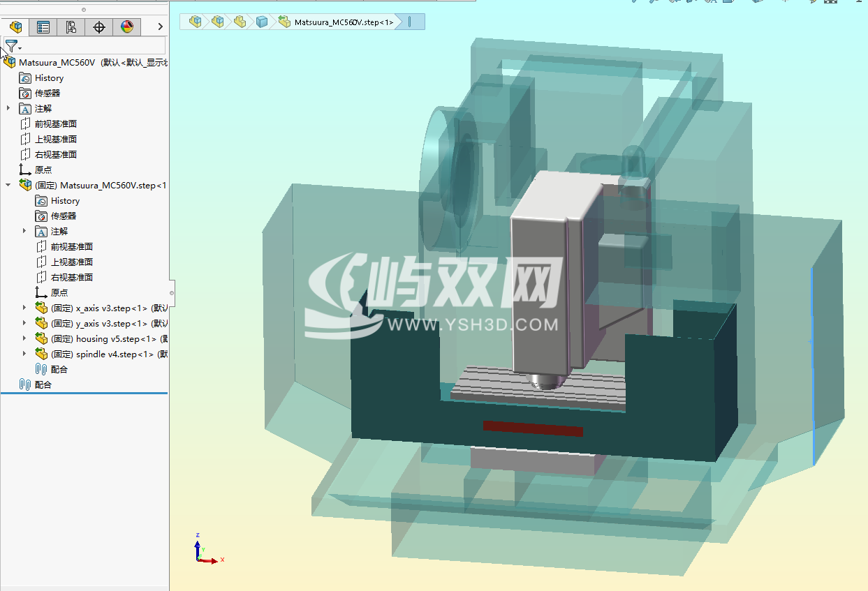Select the top-level 原点 origin
The height and width of the screenshot is (591, 868).
(x=43, y=170)
